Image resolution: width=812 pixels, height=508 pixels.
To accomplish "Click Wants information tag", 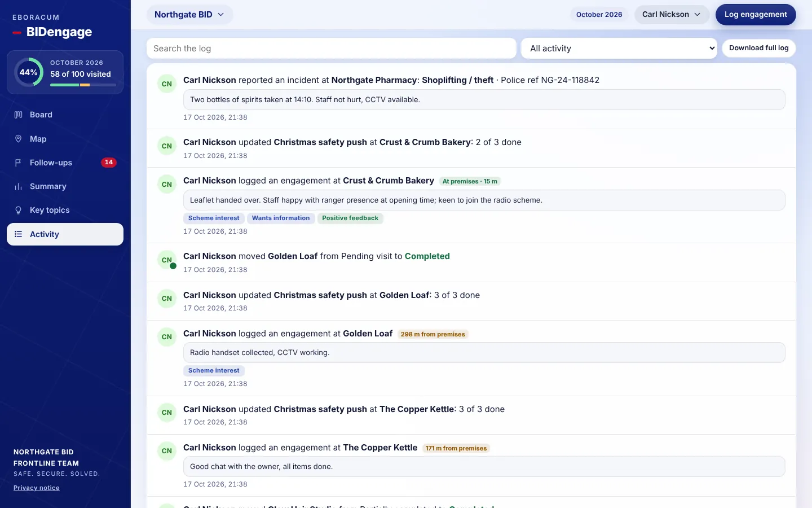I will 281,218.
